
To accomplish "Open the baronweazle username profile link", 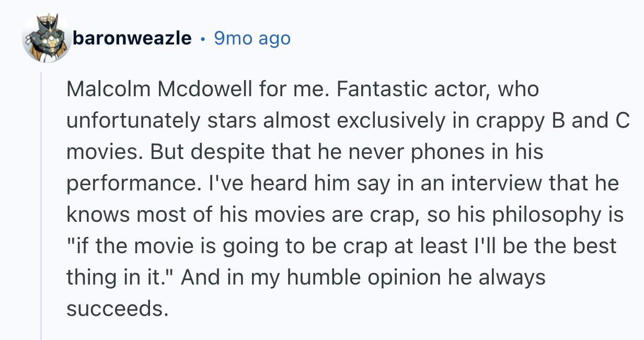I will click(132, 38).
